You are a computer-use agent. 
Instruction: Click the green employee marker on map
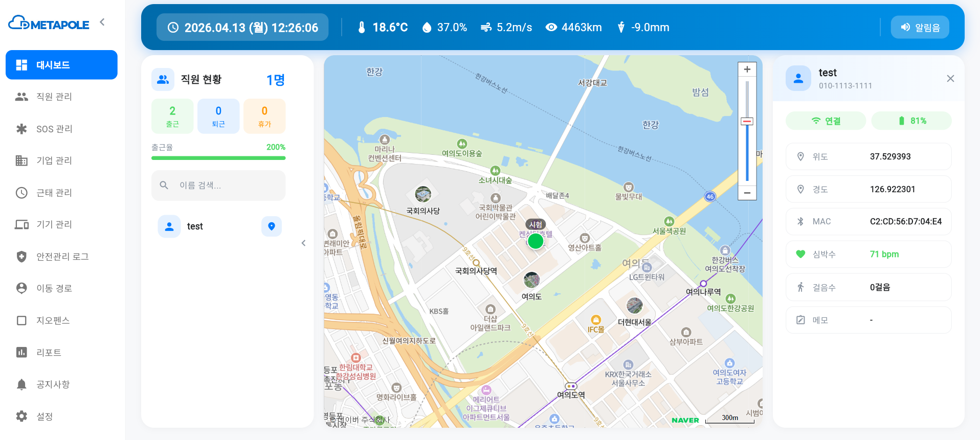(x=536, y=241)
